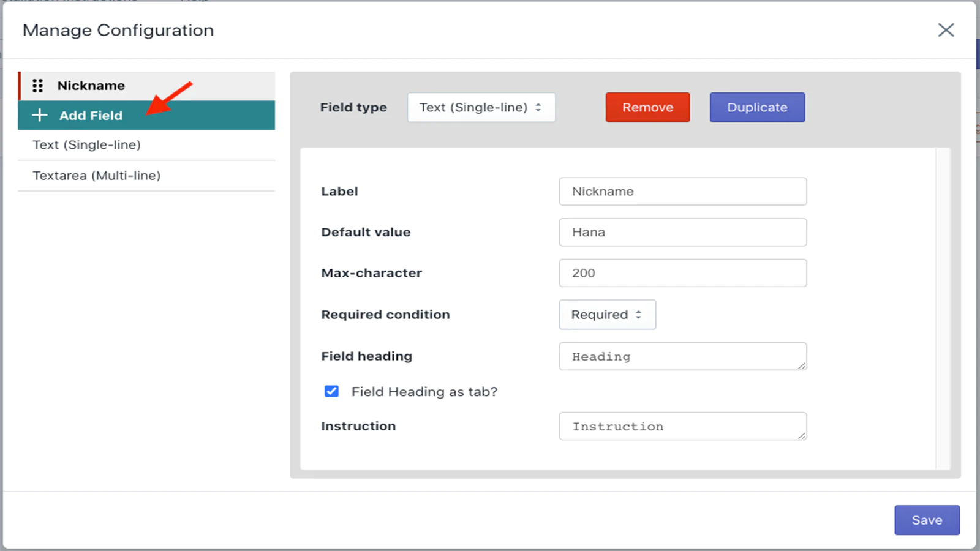Image resolution: width=980 pixels, height=551 pixels.
Task: Close the Manage Configuration dialog with X
Action: (946, 30)
